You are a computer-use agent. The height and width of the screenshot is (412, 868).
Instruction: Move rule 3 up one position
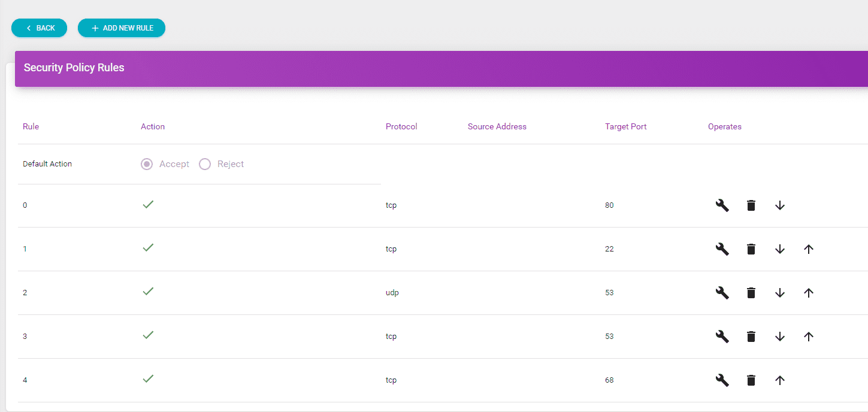click(x=808, y=337)
